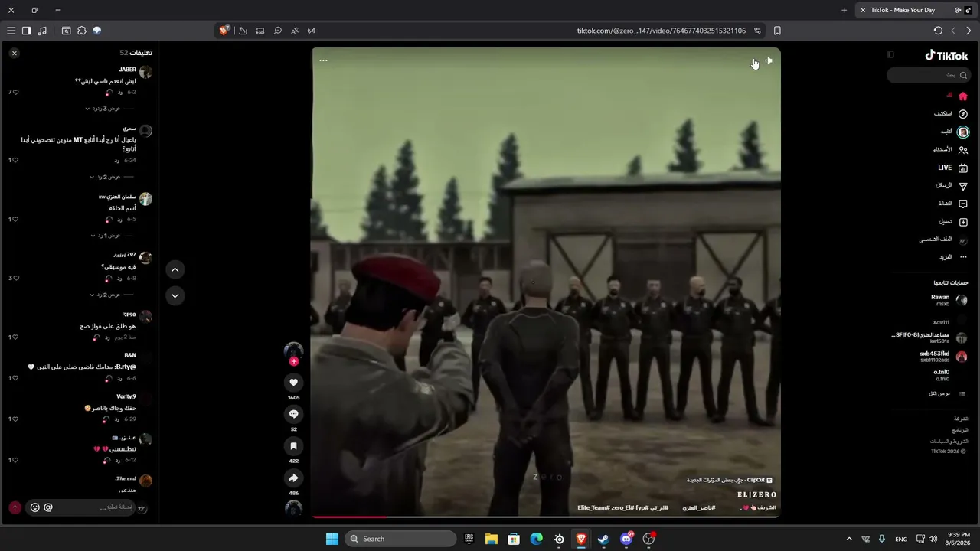The height and width of the screenshot is (551, 980).
Task: Insert a mention with the @ icon
Action: (48, 507)
